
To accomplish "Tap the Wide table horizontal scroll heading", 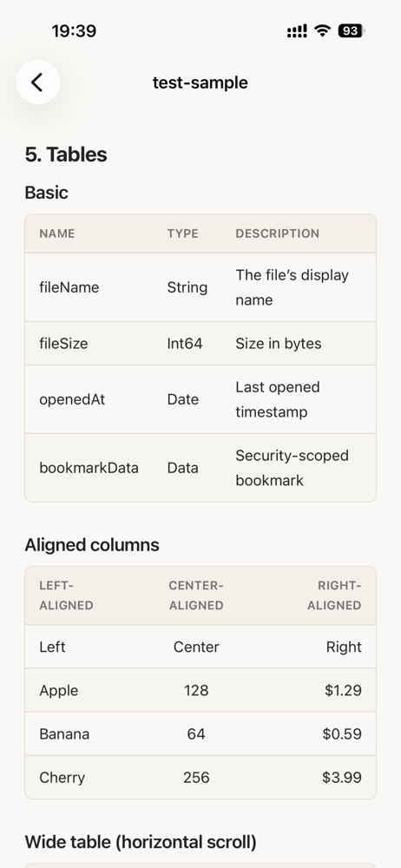I will tap(141, 843).
